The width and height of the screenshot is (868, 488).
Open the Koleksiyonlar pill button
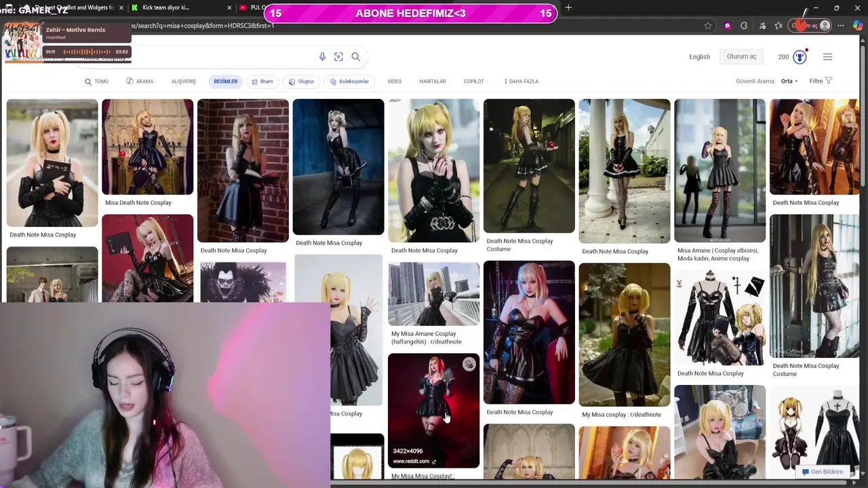pyautogui.click(x=349, y=81)
